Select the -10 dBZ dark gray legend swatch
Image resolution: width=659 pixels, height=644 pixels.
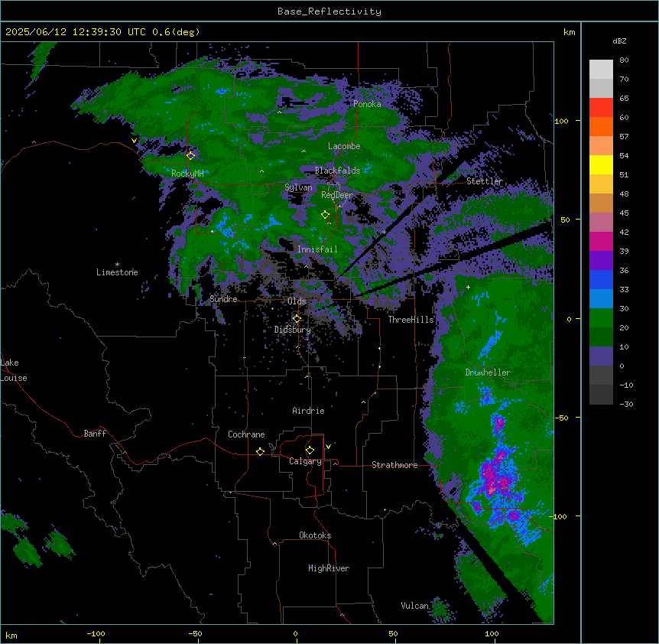[601, 395]
